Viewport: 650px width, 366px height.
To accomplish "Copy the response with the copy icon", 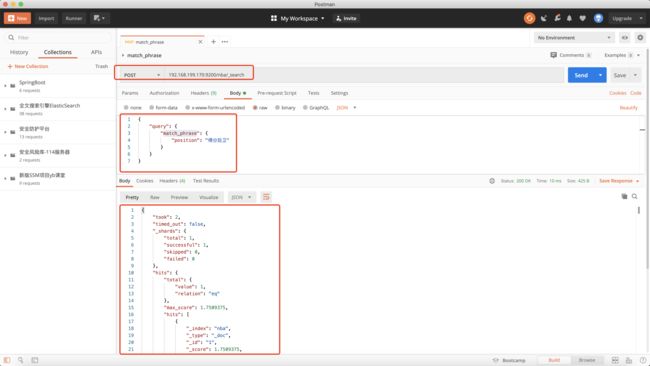I will point(624,196).
